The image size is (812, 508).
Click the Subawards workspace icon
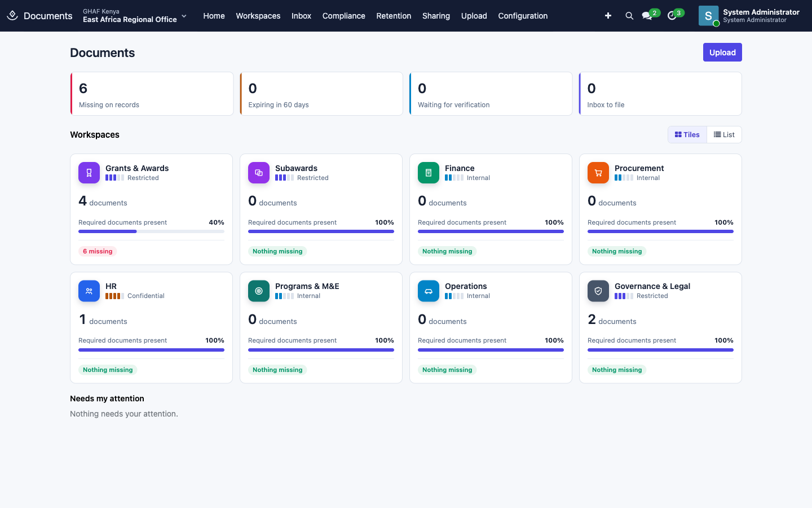(259, 173)
